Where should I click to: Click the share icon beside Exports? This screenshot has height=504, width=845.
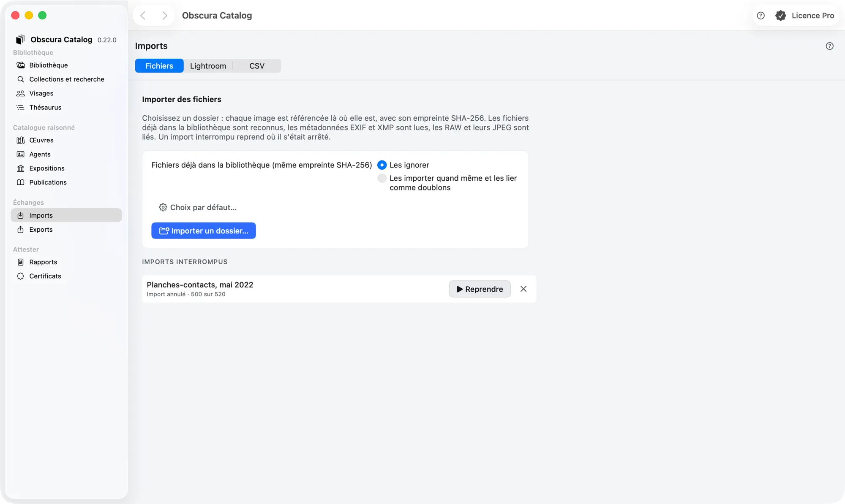(x=20, y=229)
